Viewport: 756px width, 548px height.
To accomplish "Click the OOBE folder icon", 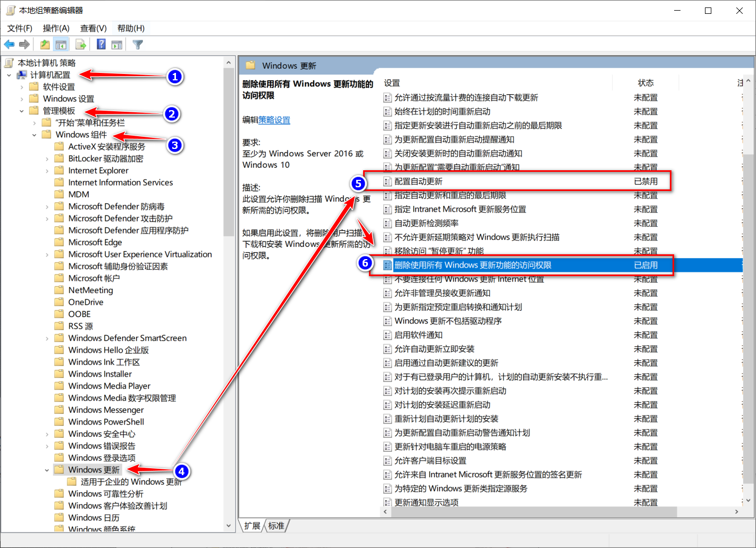I will pos(59,314).
